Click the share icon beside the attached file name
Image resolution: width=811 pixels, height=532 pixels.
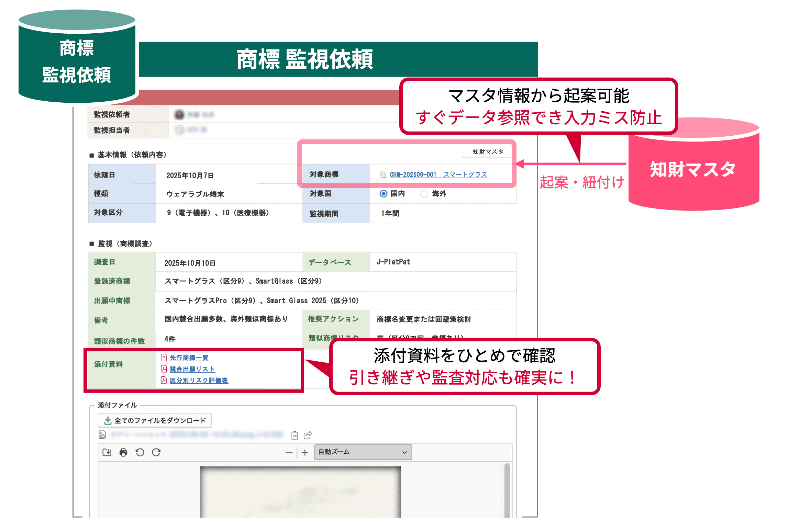(x=308, y=435)
